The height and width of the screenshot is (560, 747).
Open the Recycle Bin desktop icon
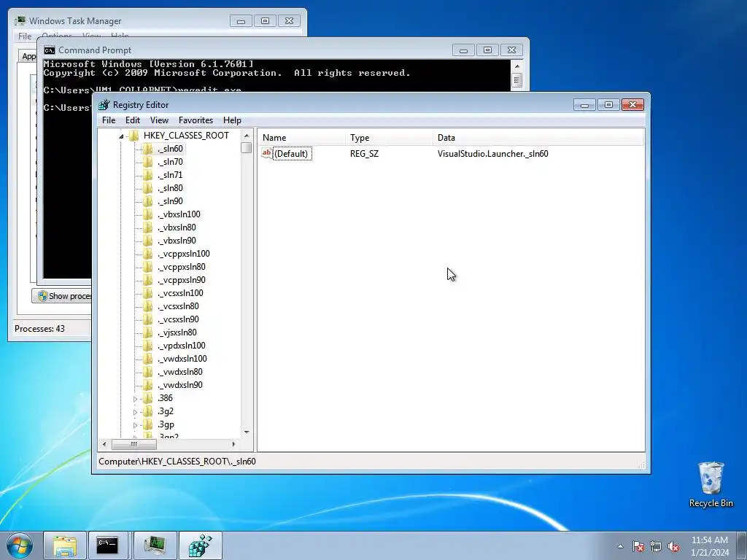711,484
